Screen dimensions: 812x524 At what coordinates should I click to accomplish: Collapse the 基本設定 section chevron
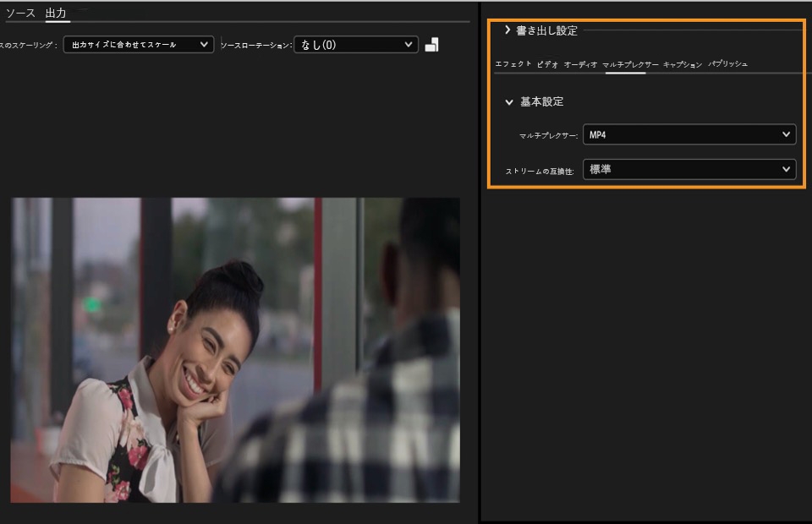click(509, 102)
